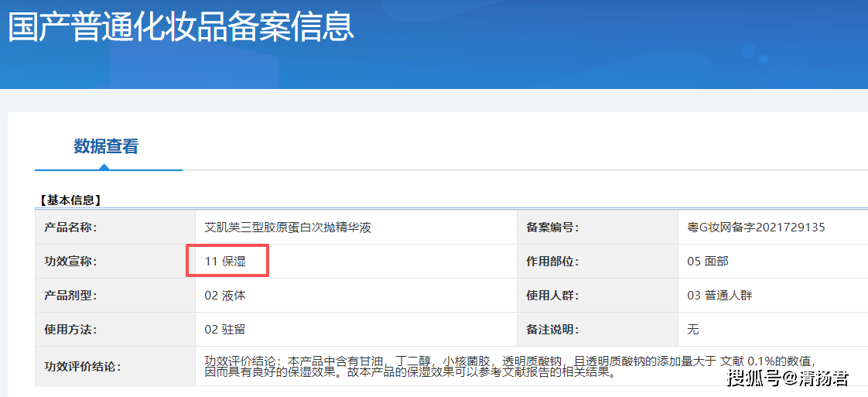Click the page title 国产普通化妆品备案信息
The width and height of the screenshot is (868, 397).
(180, 26)
